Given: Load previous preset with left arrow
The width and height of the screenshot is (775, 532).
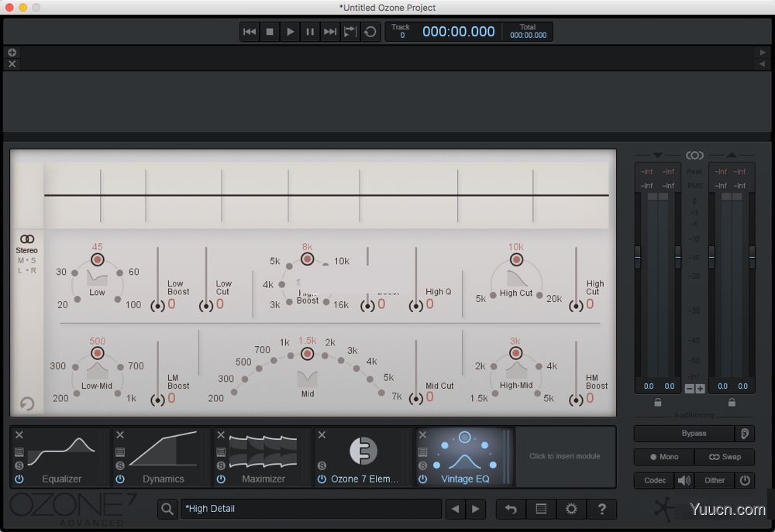Looking at the screenshot, I should [455, 509].
